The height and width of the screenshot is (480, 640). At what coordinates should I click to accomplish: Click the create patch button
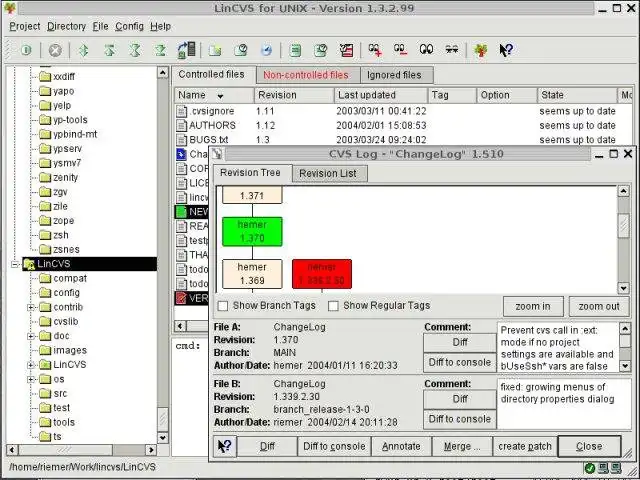point(524,447)
